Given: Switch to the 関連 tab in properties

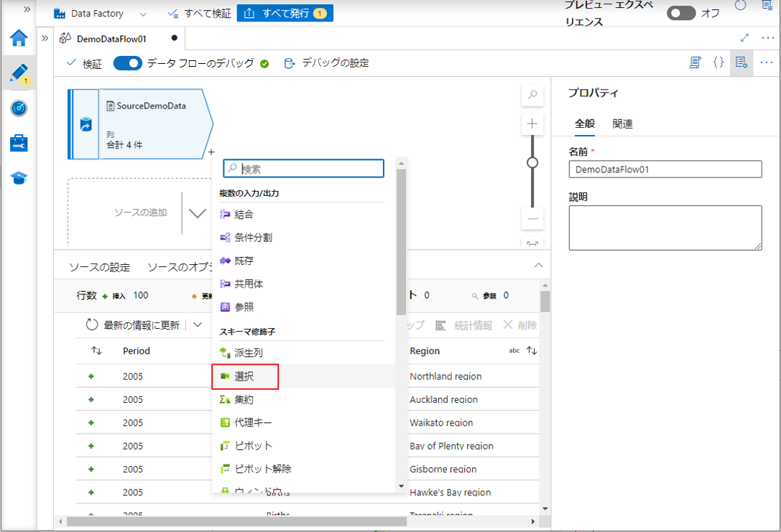Looking at the screenshot, I should (x=622, y=123).
